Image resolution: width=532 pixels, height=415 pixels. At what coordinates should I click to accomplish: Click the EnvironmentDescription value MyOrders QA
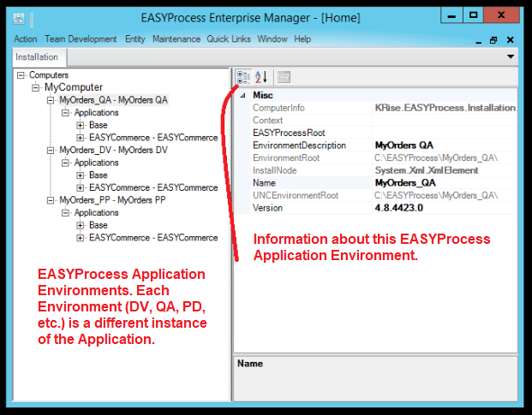click(x=403, y=145)
